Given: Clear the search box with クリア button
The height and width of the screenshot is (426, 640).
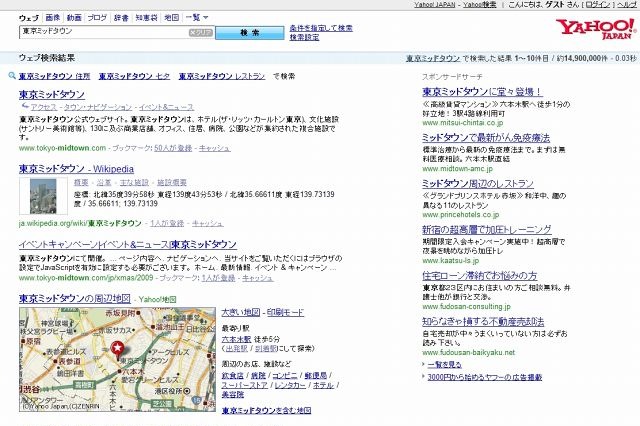Looking at the screenshot, I should (x=200, y=33).
